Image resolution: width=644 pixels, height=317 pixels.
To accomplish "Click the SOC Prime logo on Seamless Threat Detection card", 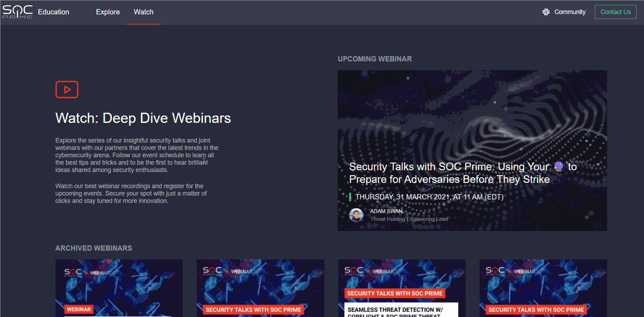I will pyautogui.click(x=354, y=271).
